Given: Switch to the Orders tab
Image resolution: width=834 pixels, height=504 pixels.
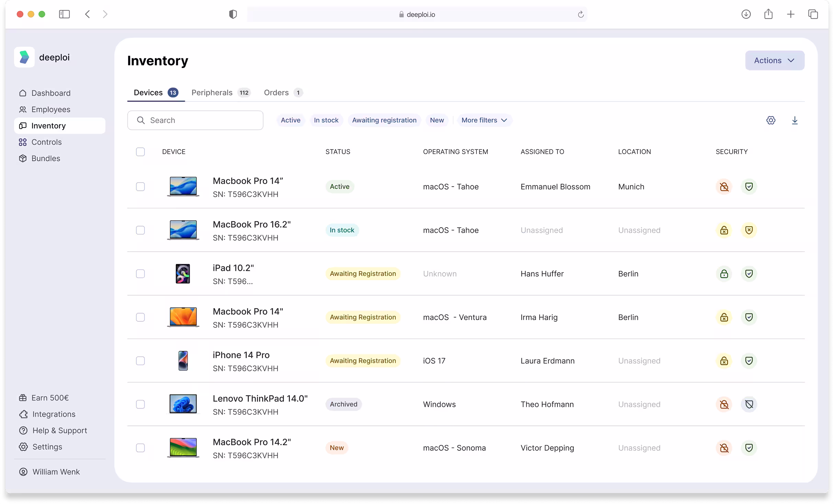Looking at the screenshot, I should (x=283, y=93).
